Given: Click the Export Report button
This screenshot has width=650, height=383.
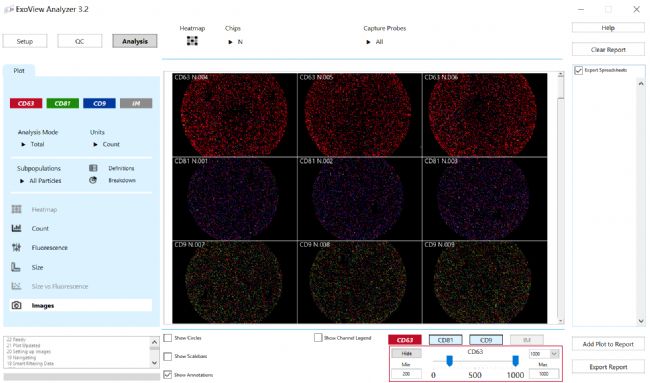Looking at the screenshot, I should 608,367.
